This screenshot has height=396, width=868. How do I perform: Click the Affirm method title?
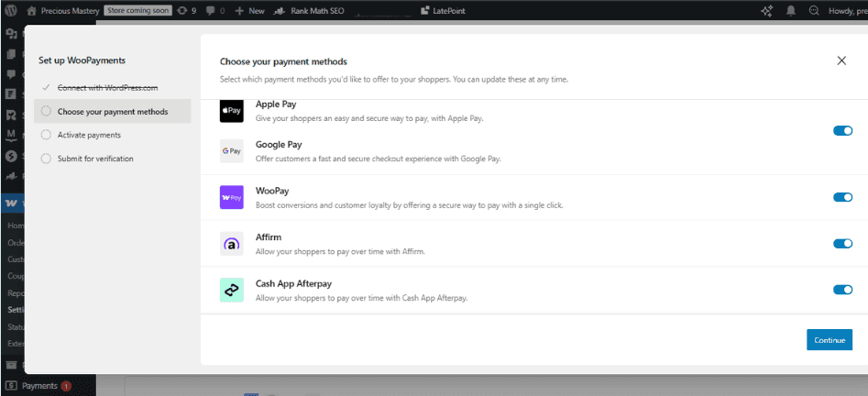tap(269, 237)
